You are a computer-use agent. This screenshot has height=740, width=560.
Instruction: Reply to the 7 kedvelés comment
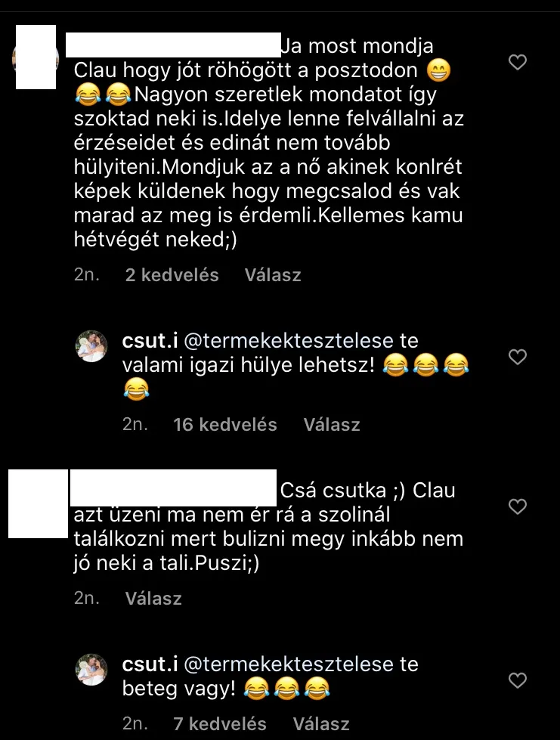tap(321, 724)
